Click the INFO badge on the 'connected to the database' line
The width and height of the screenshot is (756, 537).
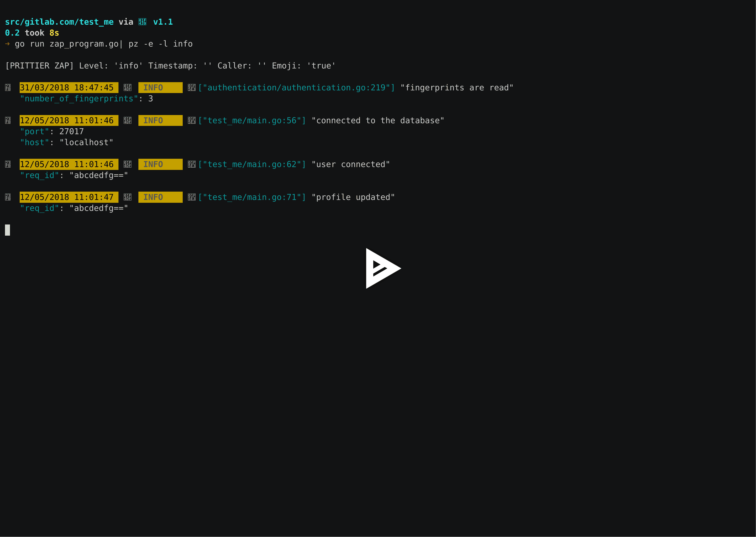[x=160, y=120]
